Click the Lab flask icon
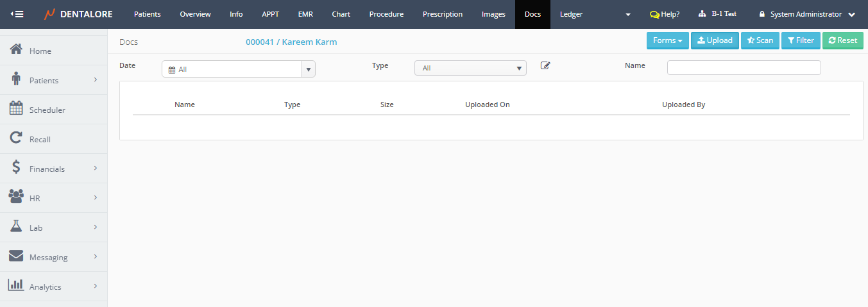 (17, 227)
